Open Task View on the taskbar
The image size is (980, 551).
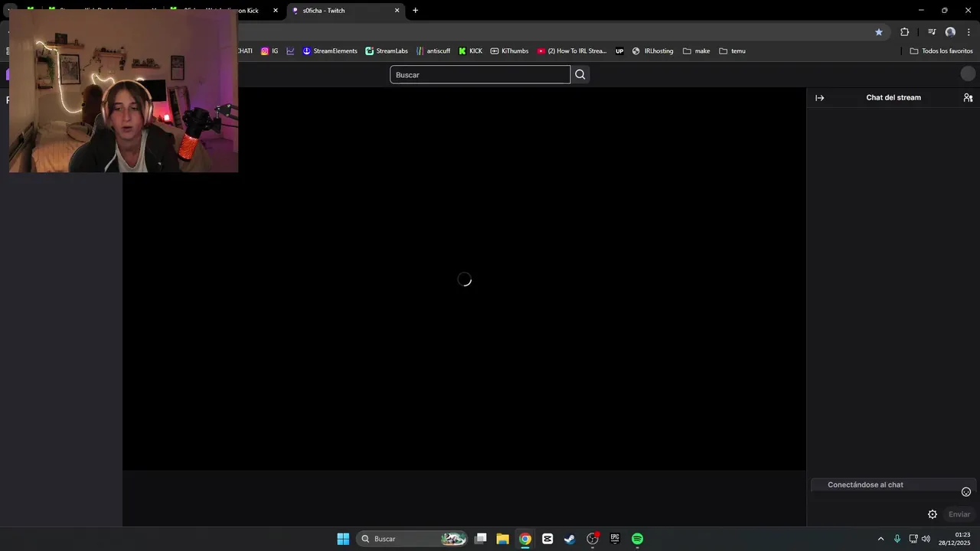480,539
